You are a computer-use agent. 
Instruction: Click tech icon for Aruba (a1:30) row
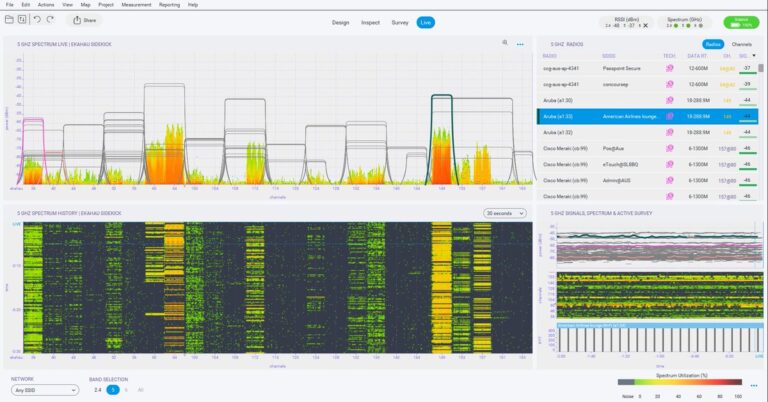pyautogui.click(x=669, y=100)
